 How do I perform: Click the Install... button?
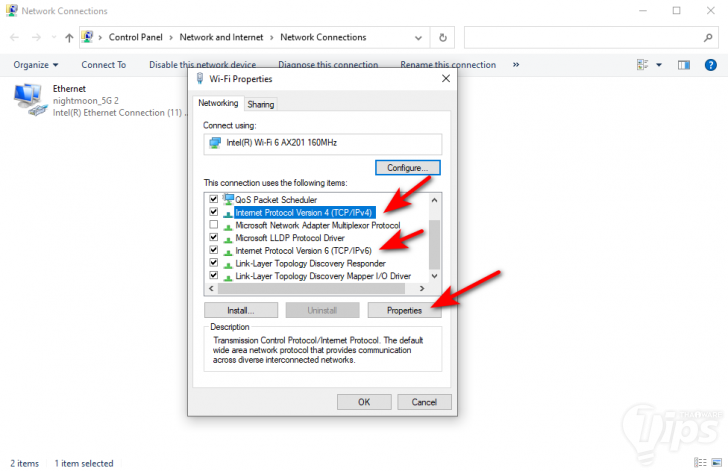[241, 310]
